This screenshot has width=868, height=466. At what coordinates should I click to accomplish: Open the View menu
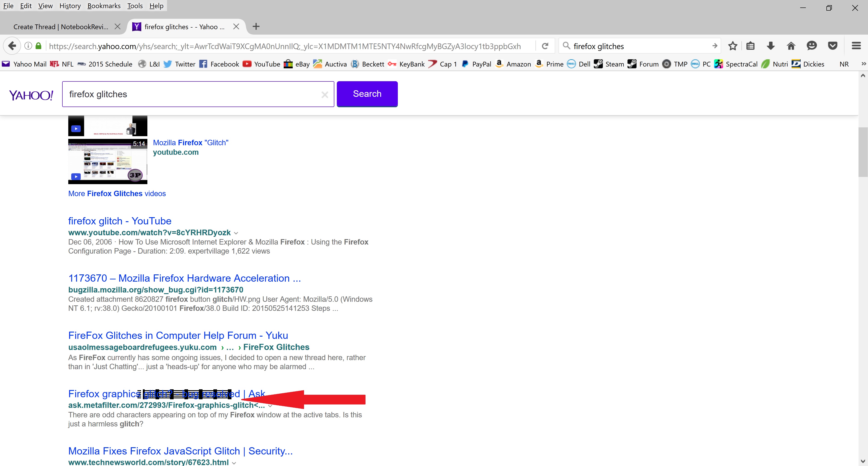click(45, 6)
